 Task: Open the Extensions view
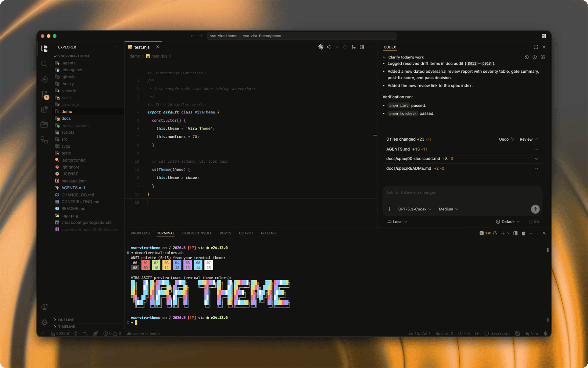point(44,109)
